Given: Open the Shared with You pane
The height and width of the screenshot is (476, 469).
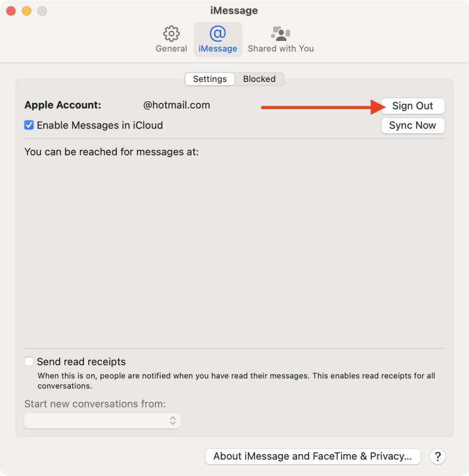Looking at the screenshot, I should (x=281, y=39).
